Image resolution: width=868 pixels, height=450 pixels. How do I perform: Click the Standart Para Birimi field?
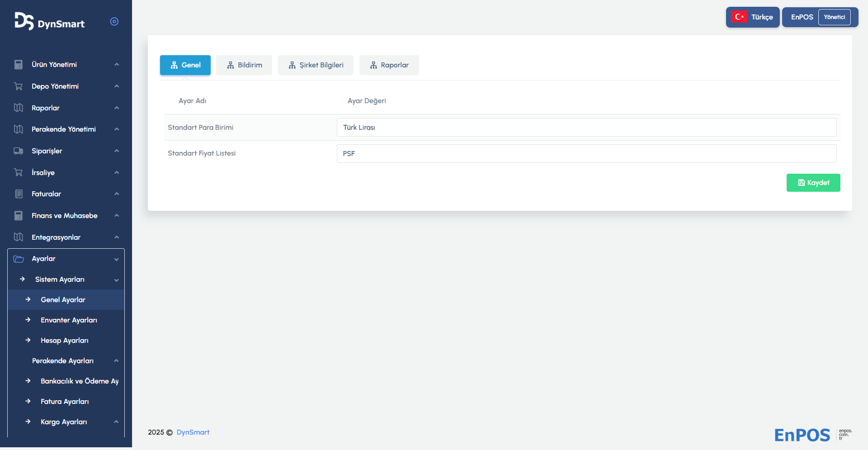pos(586,128)
